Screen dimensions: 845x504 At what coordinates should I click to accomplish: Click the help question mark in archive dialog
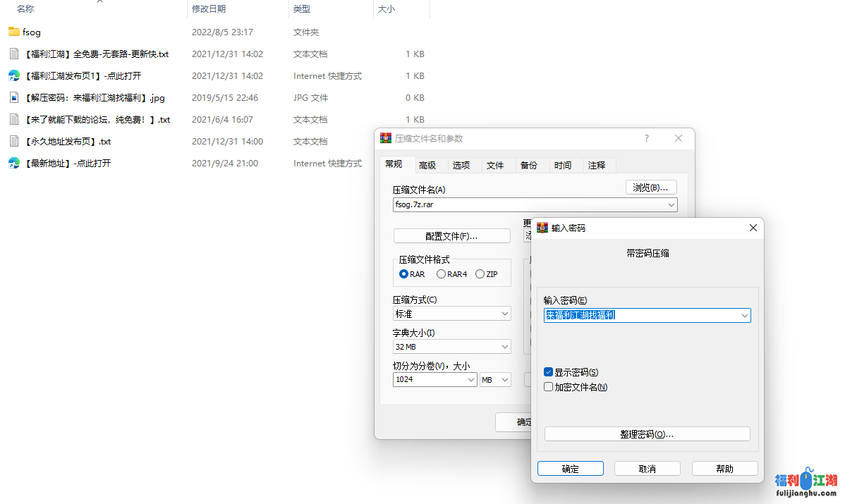coord(646,138)
